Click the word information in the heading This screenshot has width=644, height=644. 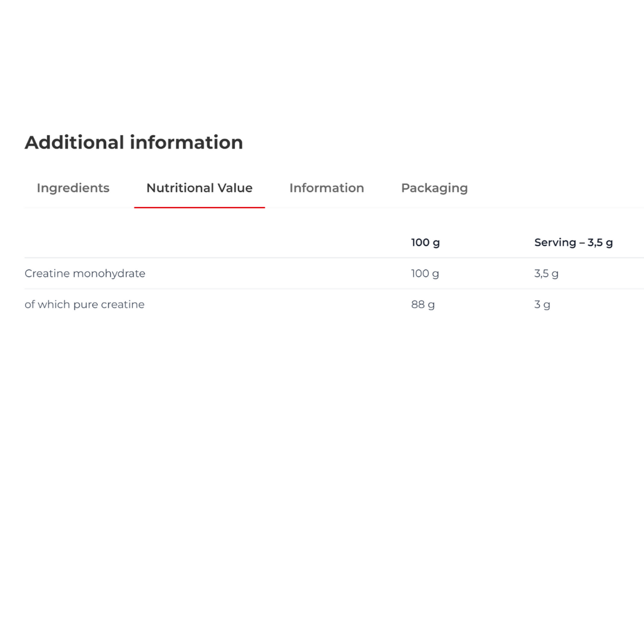point(187,143)
